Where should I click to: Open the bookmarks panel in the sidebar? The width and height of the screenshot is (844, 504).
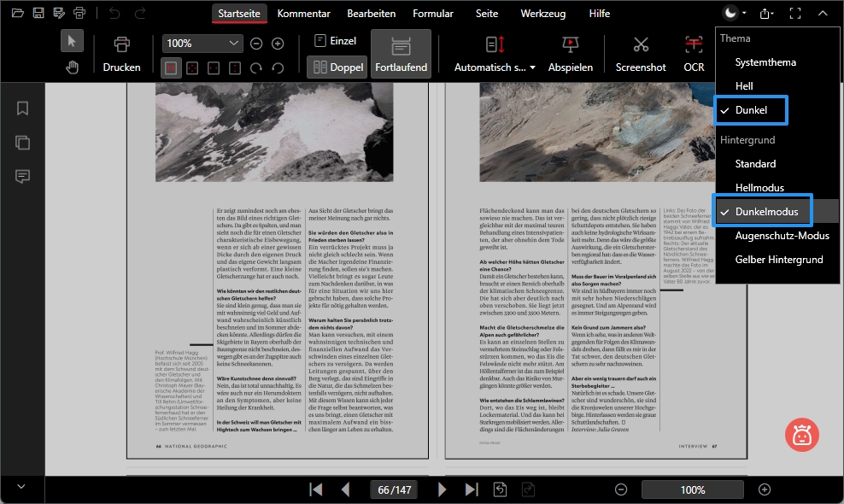pos(22,108)
